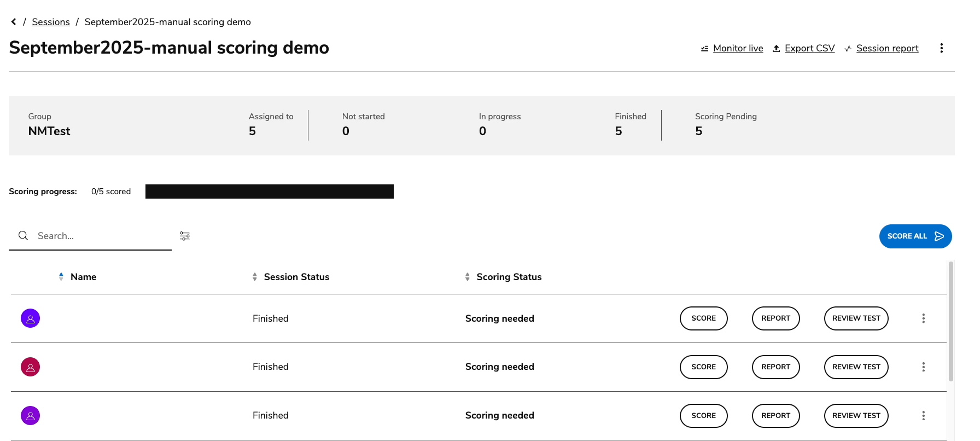Sort table by Scoring Status column

[x=509, y=277]
